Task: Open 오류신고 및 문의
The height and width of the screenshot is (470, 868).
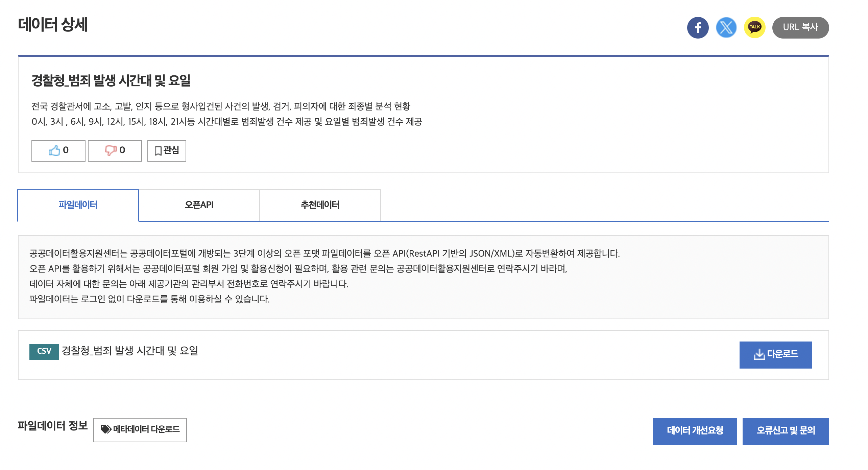Action: [x=786, y=431]
